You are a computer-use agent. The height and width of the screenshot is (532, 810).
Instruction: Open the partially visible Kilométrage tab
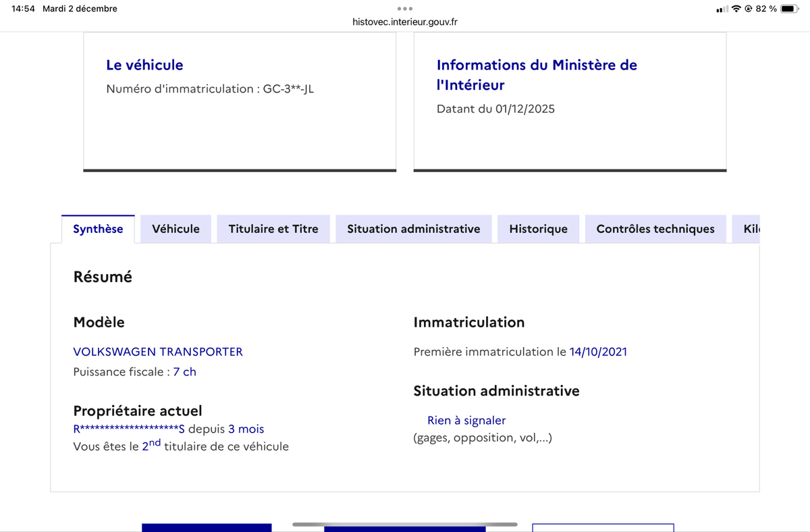tap(751, 229)
